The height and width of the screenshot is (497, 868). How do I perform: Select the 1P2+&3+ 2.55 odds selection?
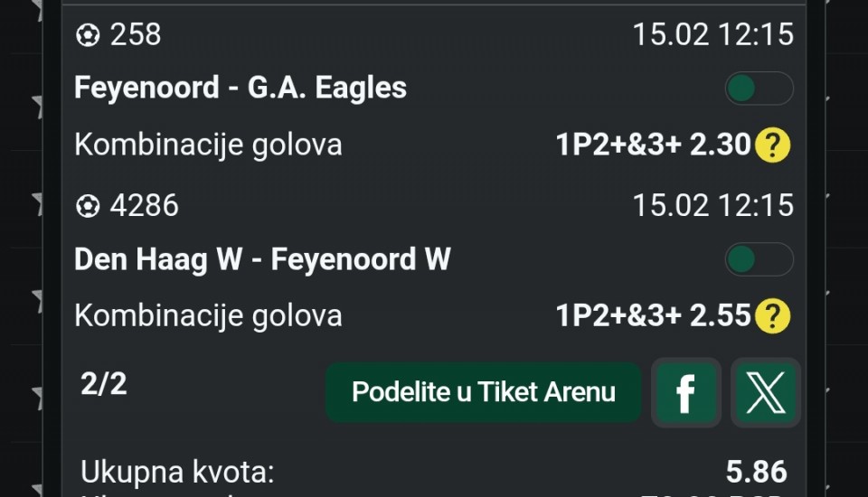[x=653, y=315]
